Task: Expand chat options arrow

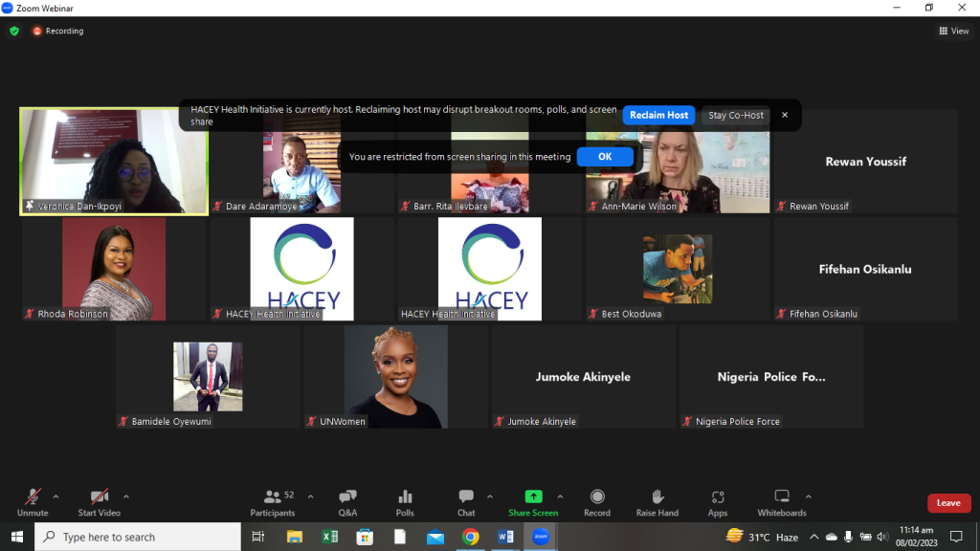Action: (490, 497)
